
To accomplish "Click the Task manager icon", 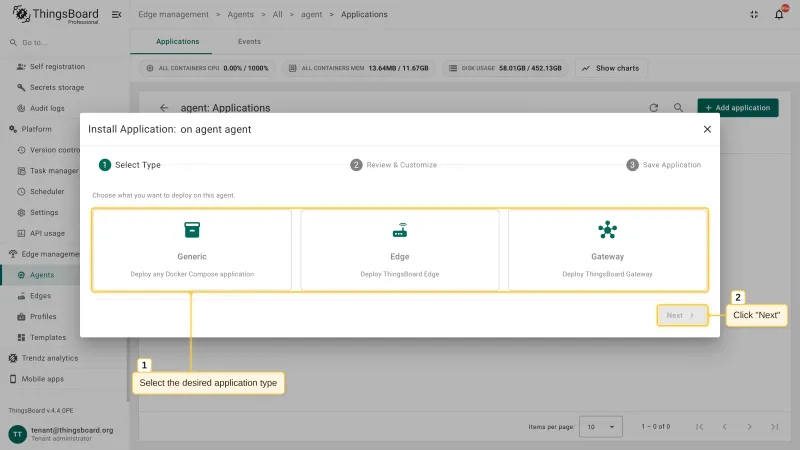I will click(21, 171).
